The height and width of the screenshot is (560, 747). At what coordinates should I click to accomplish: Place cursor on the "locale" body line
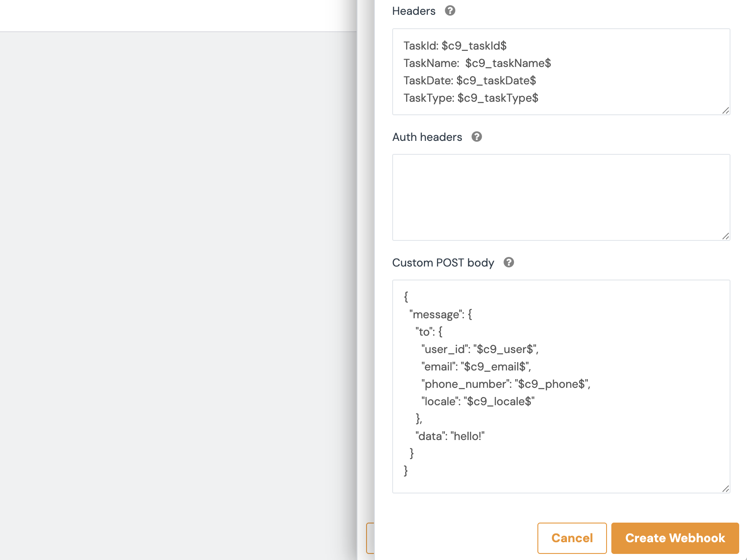click(477, 402)
